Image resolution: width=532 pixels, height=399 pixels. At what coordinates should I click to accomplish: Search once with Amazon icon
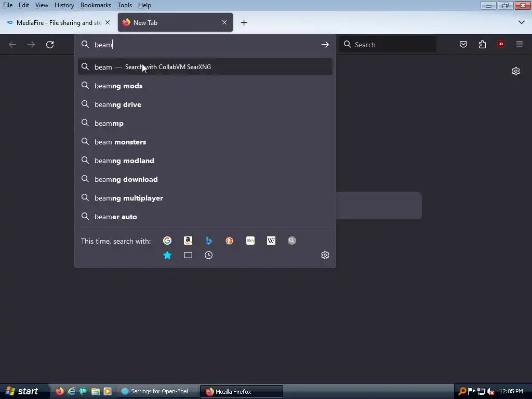[x=188, y=241]
